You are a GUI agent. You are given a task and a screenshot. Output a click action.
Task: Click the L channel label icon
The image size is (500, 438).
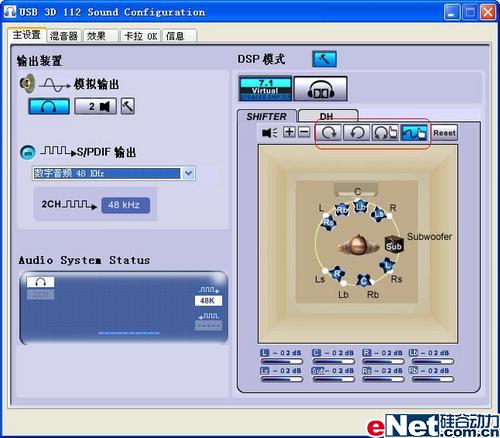click(264, 353)
